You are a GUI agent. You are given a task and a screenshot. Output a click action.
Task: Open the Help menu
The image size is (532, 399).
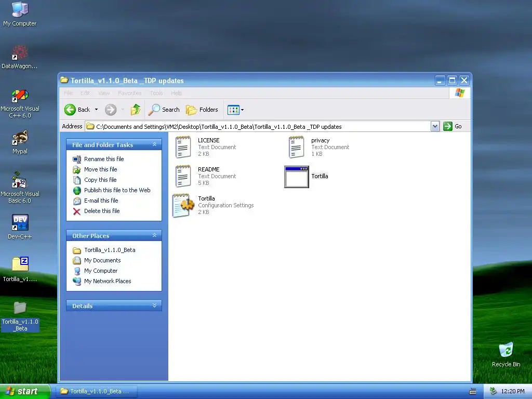[x=177, y=93]
